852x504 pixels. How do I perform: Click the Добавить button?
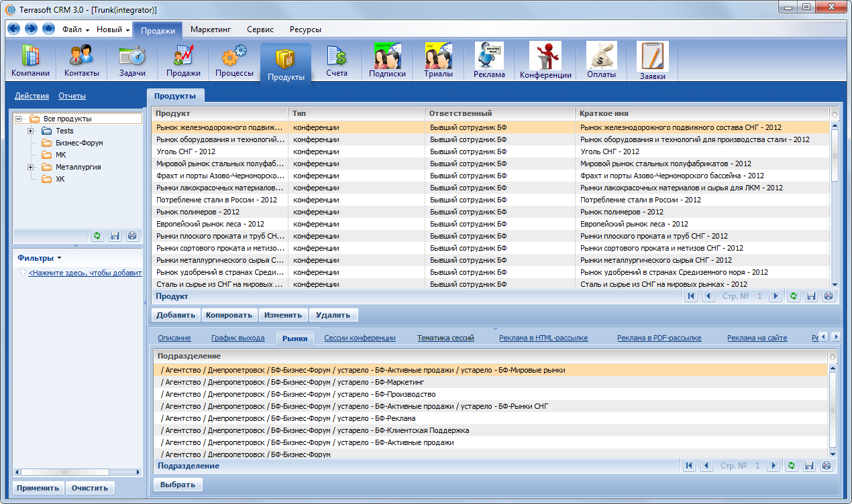tap(176, 315)
